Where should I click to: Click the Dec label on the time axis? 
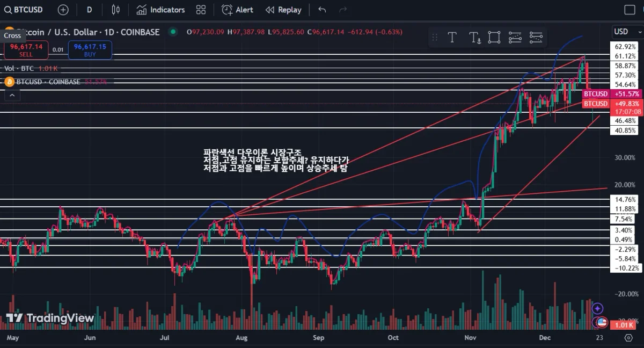(545, 338)
